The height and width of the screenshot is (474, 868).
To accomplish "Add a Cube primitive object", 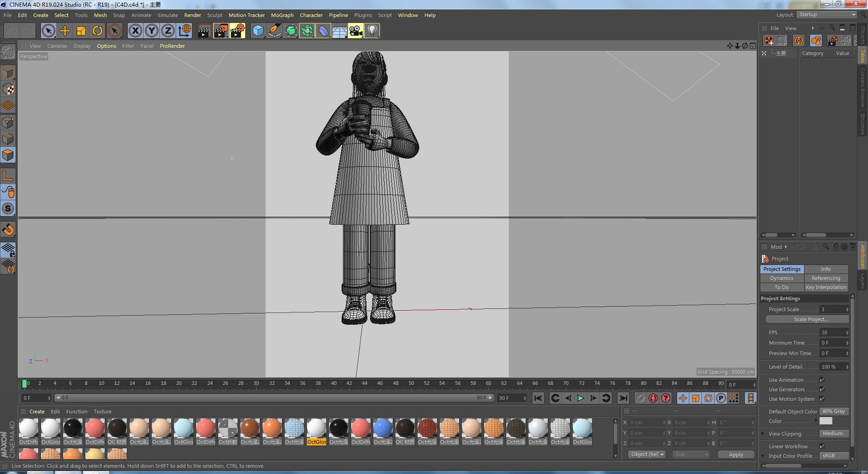I will (x=258, y=31).
